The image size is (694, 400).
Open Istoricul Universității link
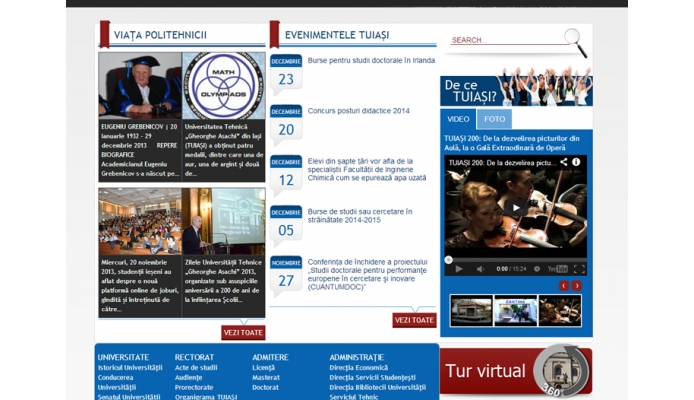[x=130, y=368]
